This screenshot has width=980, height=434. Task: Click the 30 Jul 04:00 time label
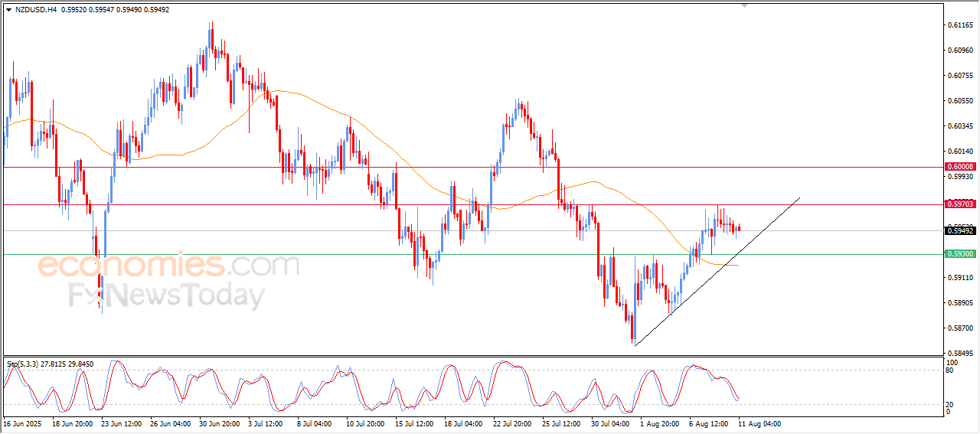tap(611, 423)
